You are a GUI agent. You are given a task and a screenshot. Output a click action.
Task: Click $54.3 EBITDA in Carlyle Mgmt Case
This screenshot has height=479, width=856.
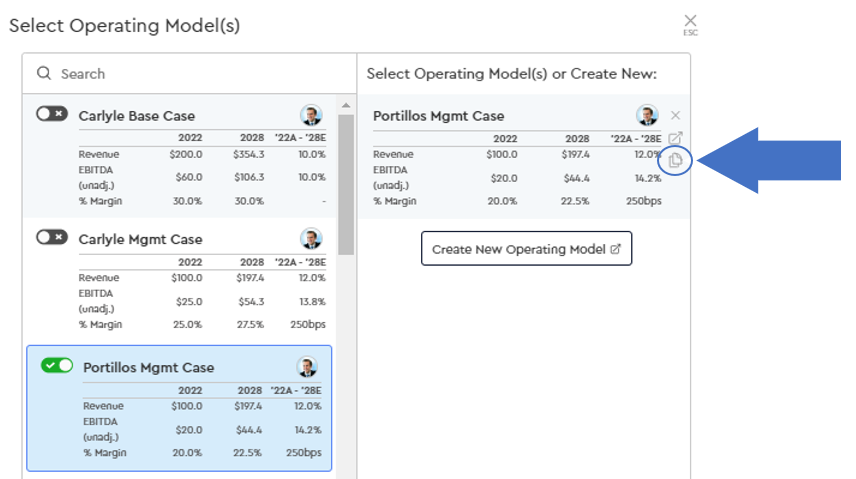click(251, 301)
